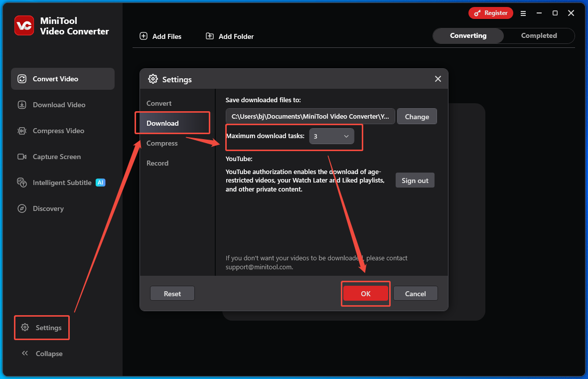Click the AI badge next to Intelligent Subtitle
588x379 pixels.
point(101,183)
